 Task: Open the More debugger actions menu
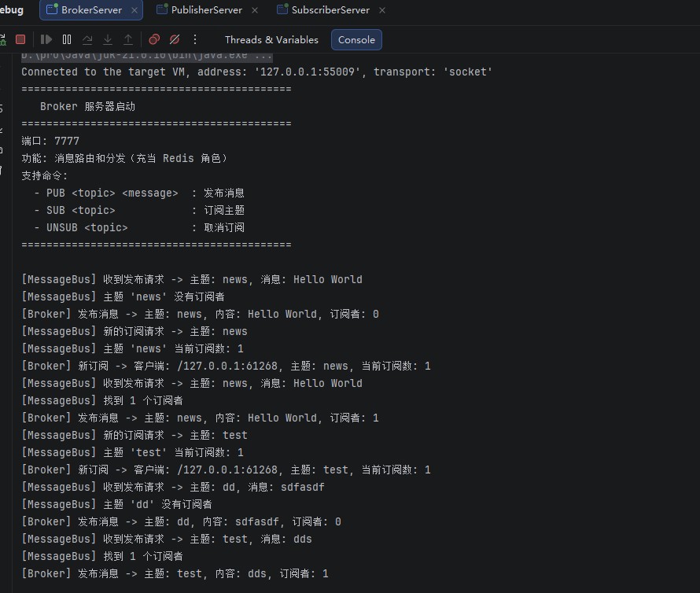(195, 40)
